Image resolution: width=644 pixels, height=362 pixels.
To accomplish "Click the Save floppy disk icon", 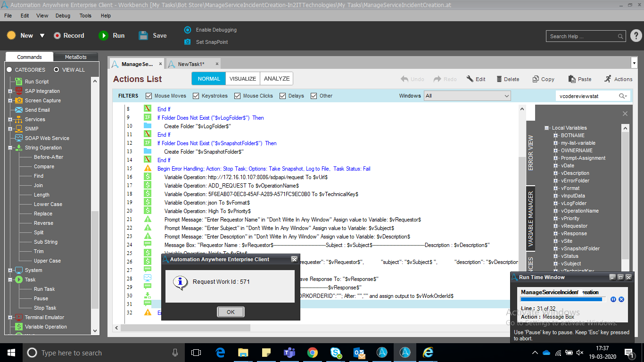I will (x=144, y=35).
